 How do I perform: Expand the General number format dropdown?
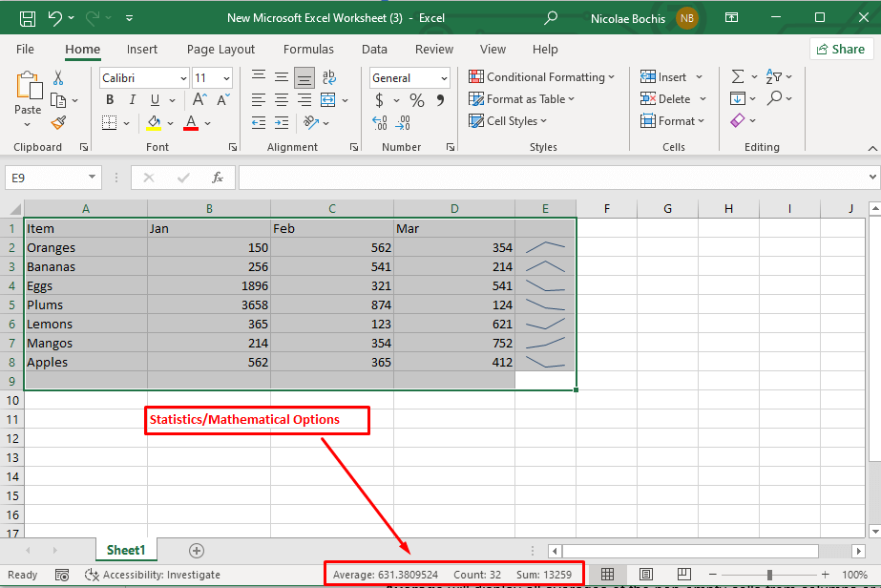[444, 78]
